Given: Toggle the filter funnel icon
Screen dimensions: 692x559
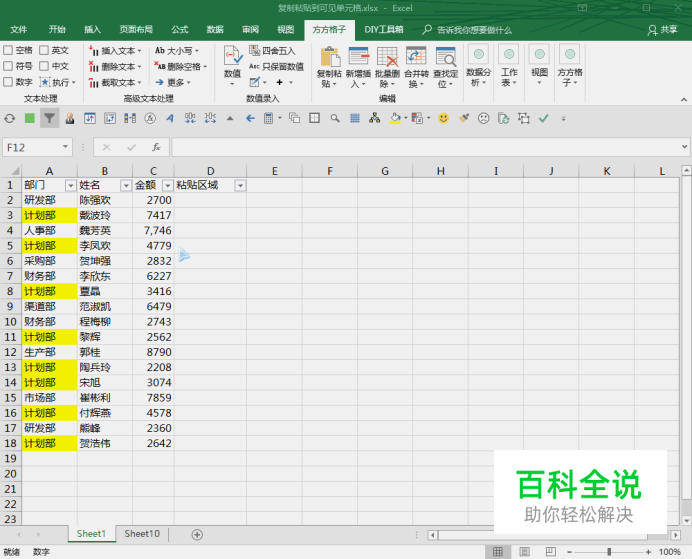Looking at the screenshot, I should point(49,118).
